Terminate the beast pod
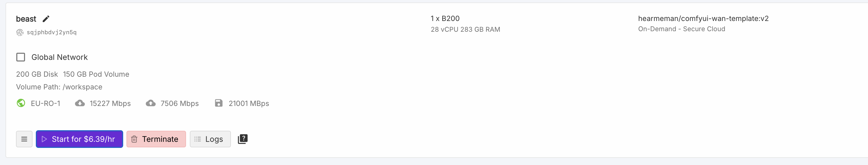 point(156,139)
